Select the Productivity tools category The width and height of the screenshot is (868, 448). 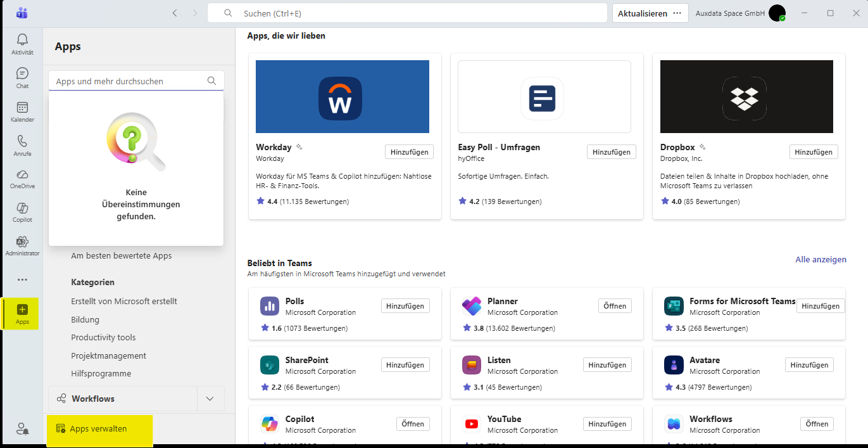click(x=103, y=338)
